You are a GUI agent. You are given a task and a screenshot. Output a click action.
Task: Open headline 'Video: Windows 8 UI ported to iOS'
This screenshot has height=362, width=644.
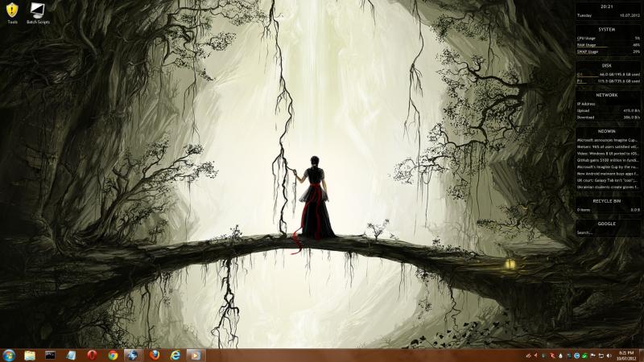608,154
